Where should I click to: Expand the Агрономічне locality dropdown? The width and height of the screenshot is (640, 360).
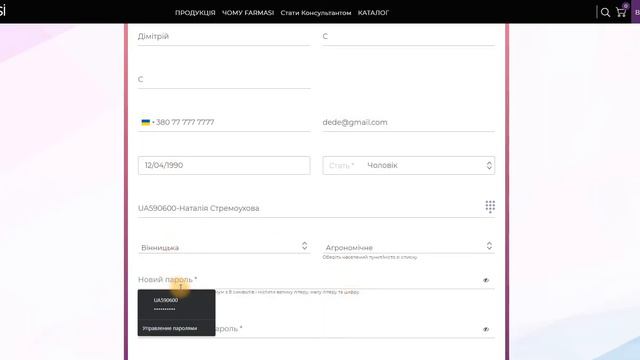409,247
